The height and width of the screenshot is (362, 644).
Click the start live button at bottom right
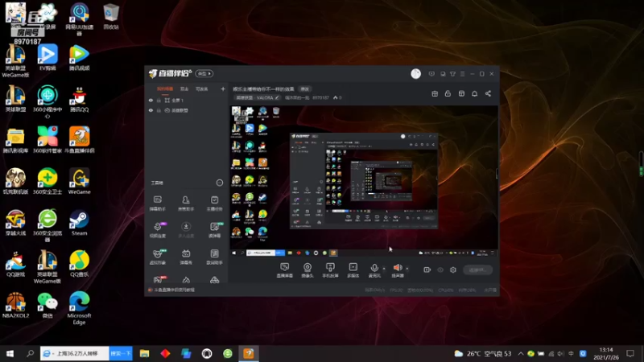pyautogui.click(x=477, y=269)
